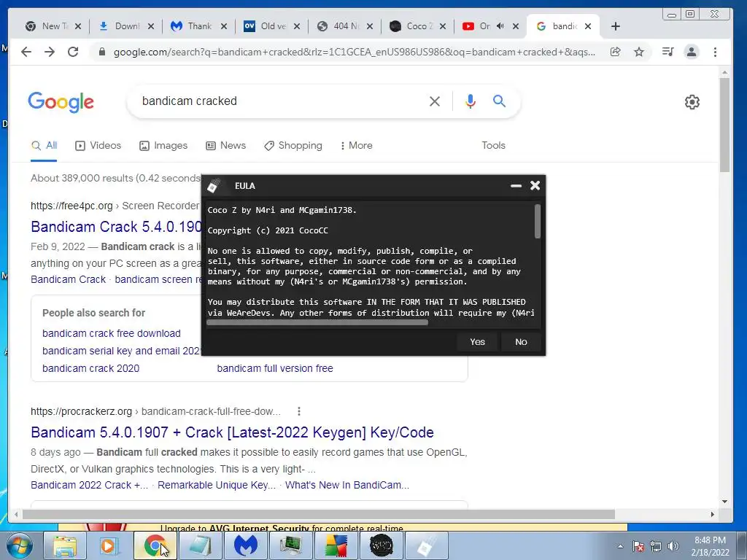The height and width of the screenshot is (560, 747).
Task: Open the search Tools options
Action: point(493,145)
